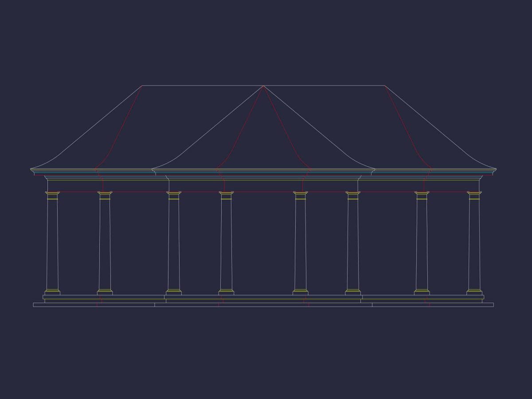Select the bottom-right corner of the base platform

pos(493,306)
